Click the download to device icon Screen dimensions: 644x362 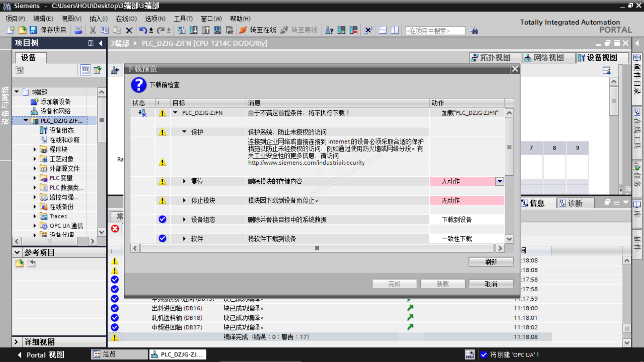(194, 30)
